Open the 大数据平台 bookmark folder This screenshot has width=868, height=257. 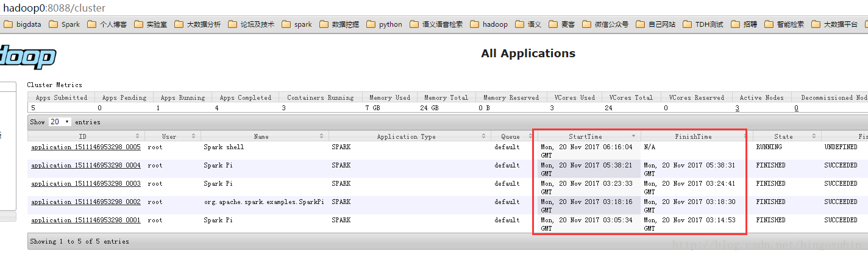834,24
